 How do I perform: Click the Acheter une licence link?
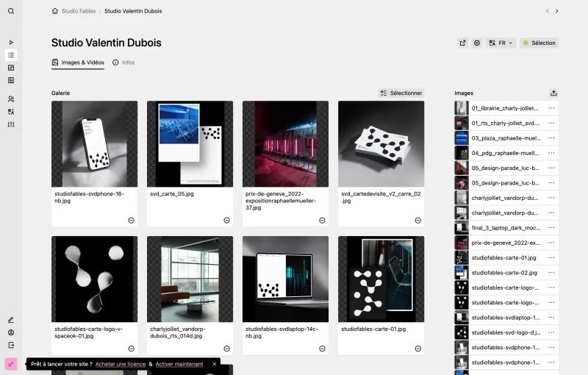click(121, 364)
